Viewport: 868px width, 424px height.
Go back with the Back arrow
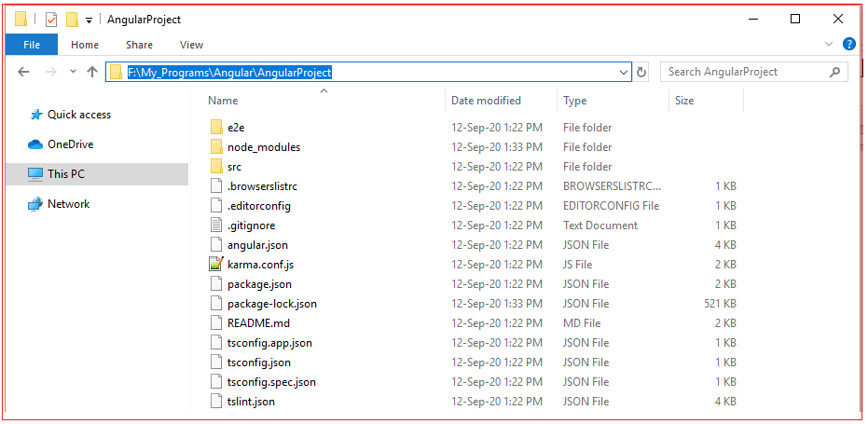tap(23, 72)
